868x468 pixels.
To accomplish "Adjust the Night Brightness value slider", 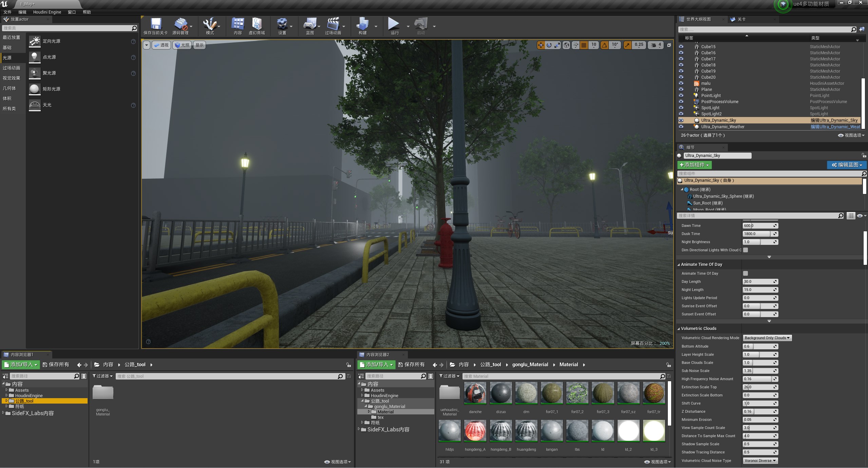I will (760, 242).
